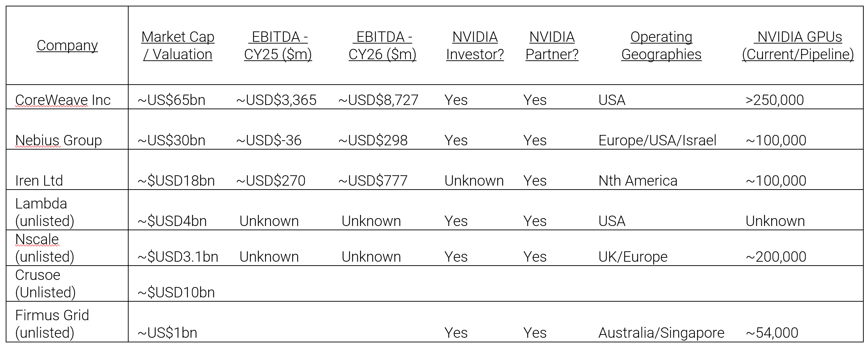This screenshot has height=347, width=868.
Task: Select the EBITDA - CY25 ($m) header
Action: tap(278, 46)
